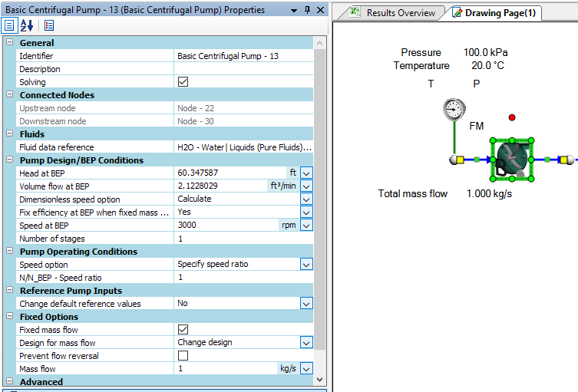Open the Property Pages icon
Viewport: 578px width, 392px height.
(x=48, y=25)
